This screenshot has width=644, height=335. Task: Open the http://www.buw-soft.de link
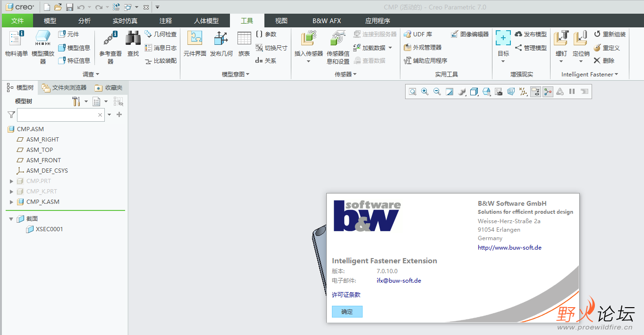point(509,247)
